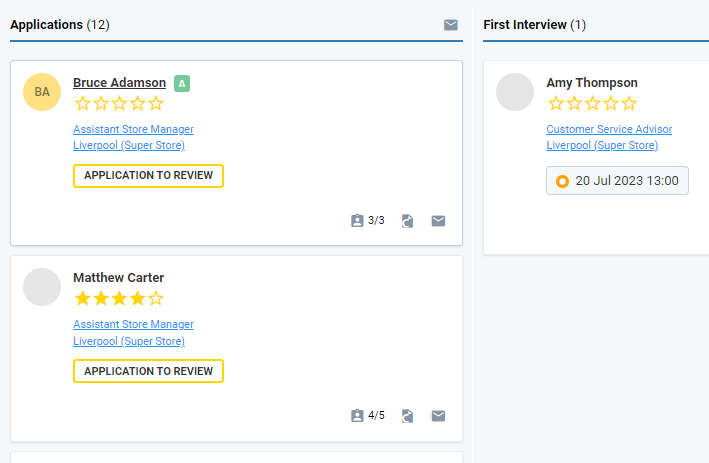Click the envelope icon in Applications header

pos(450,25)
